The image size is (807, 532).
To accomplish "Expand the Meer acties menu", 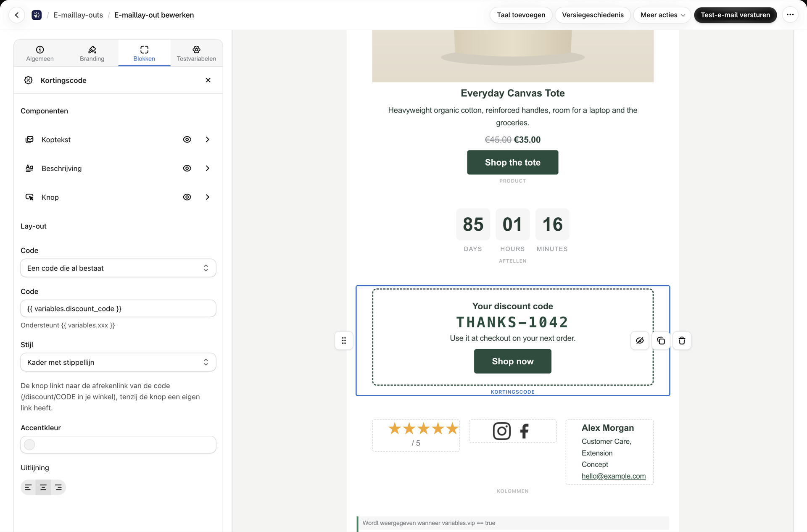I will coord(662,15).
